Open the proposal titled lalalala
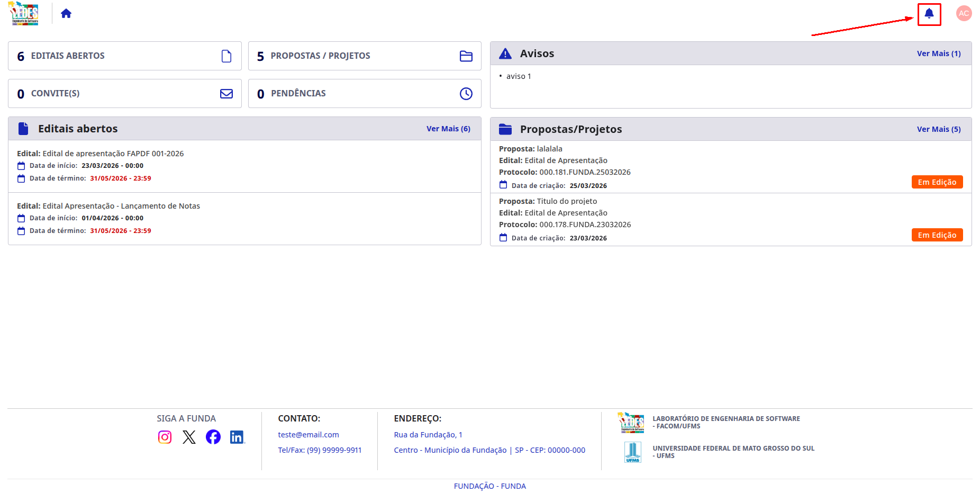 point(731,167)
